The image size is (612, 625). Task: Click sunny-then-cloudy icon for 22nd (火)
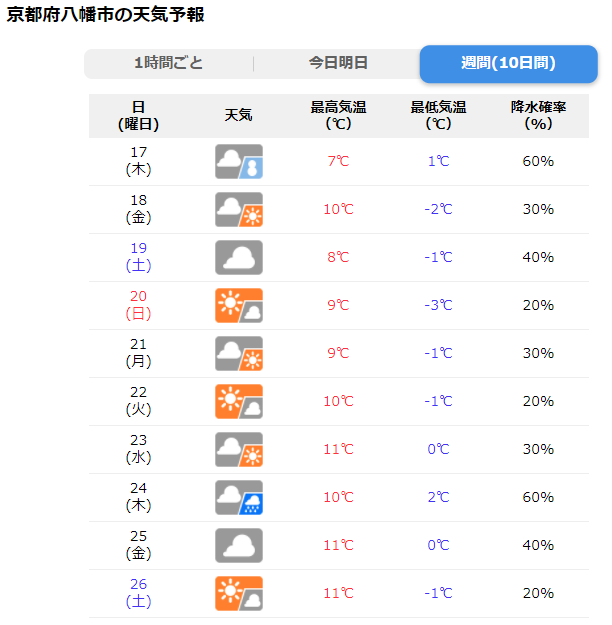(x=239, y=401)
